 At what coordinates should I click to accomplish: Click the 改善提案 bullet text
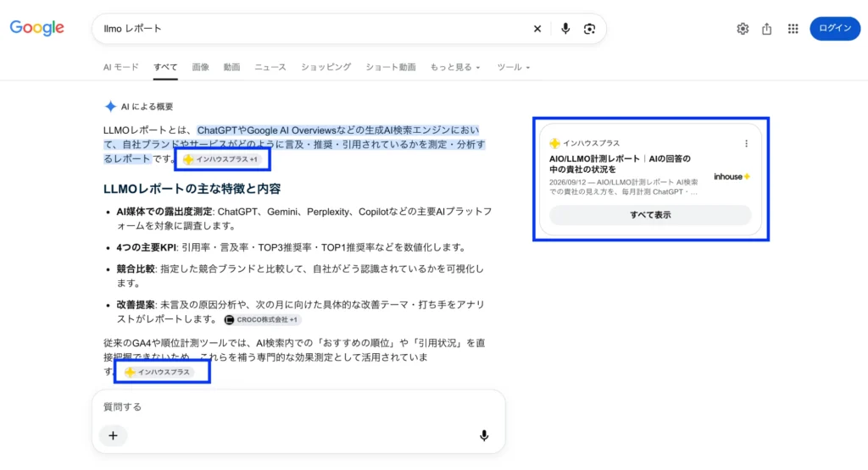(x=136, y=305)
